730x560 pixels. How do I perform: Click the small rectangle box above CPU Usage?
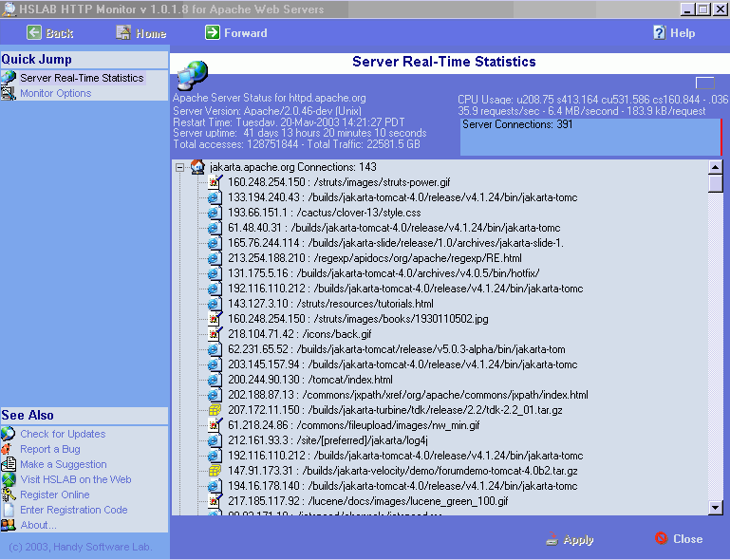click(x=705, y=83)
